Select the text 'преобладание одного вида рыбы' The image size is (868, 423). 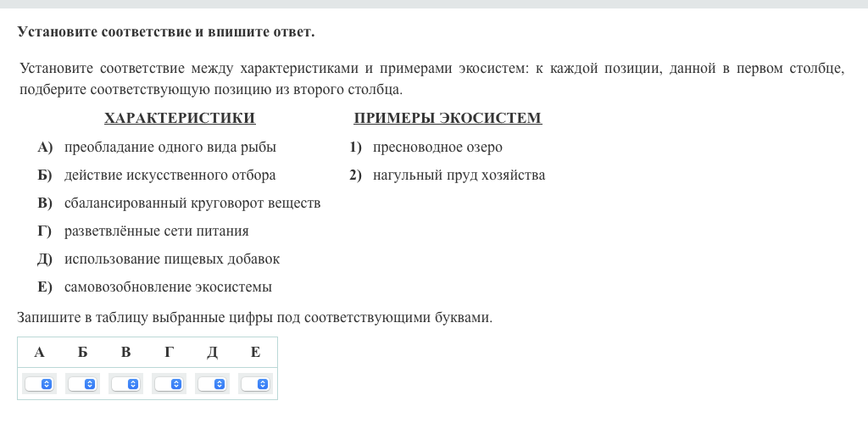pos(170,147)
